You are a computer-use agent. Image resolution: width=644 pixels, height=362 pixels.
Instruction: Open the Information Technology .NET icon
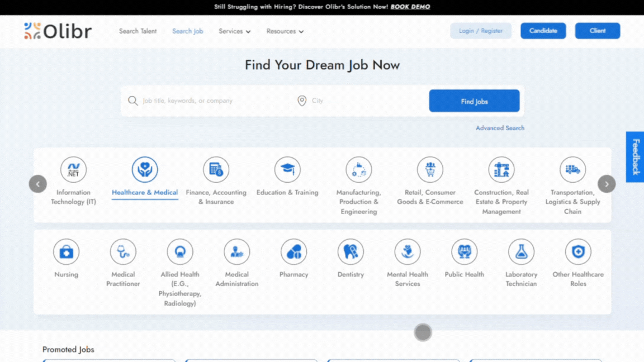[x=73, y=170]
